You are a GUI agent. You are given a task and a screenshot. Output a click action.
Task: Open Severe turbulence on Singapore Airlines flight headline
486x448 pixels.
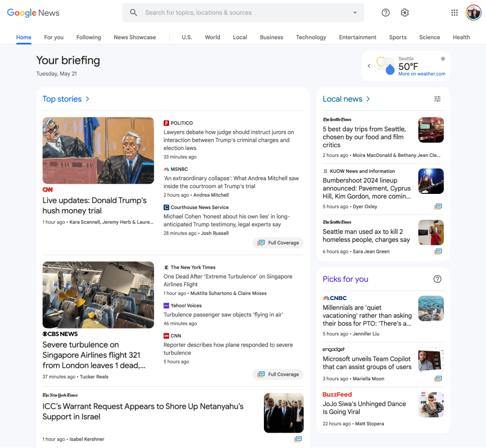coord(94,355)
